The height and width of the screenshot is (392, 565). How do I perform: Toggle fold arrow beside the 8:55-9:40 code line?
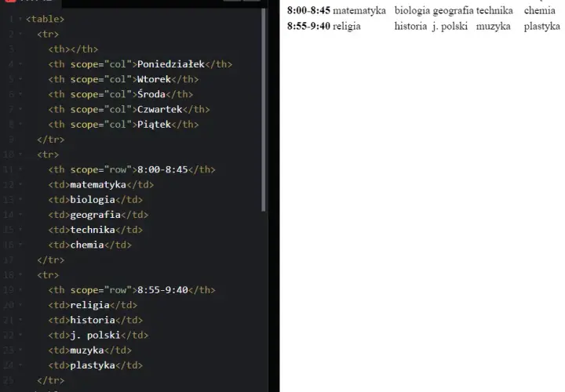tap(20, 290)
